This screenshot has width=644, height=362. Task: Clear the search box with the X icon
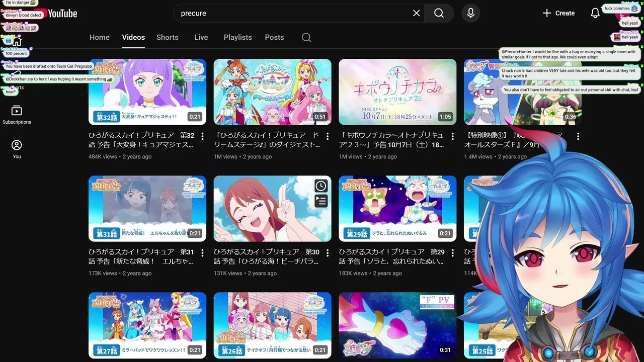(416, 13)
